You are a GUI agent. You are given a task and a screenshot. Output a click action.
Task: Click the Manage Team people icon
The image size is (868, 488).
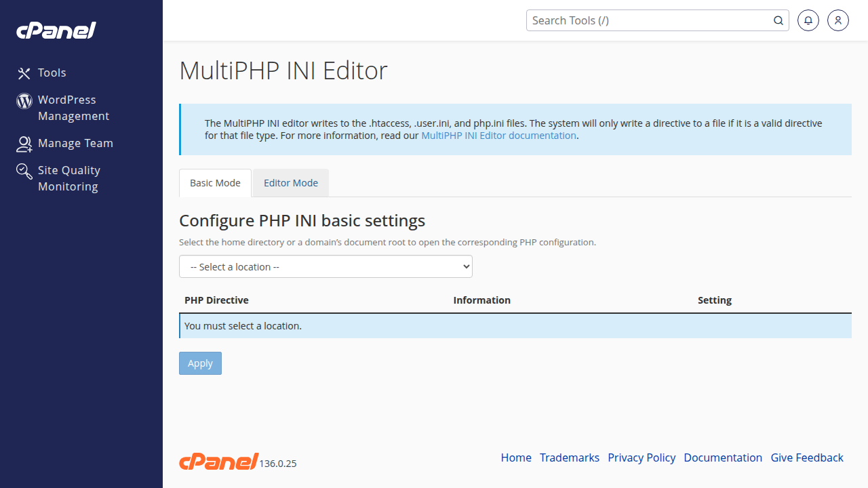pyautogui.click(x=24, y=144)
